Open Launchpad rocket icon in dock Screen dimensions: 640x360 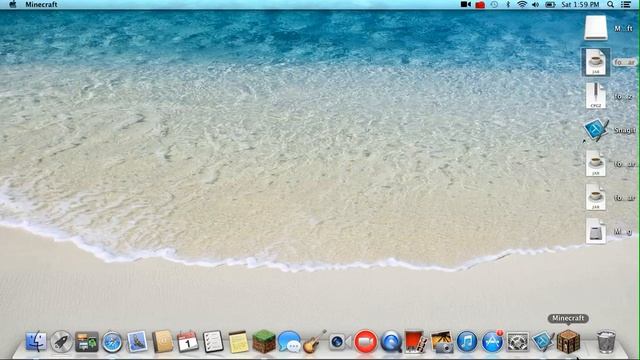coord(61,341)
